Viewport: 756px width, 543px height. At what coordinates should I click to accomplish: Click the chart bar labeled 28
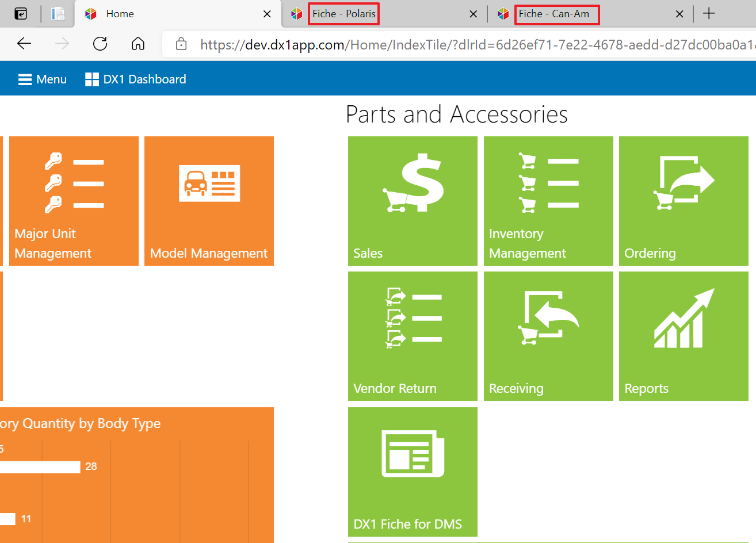click(x=40, y=466)
